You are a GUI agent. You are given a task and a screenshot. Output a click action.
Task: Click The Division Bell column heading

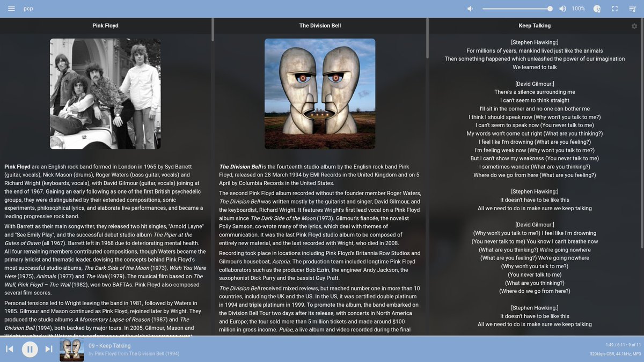[x=320, y=26]
